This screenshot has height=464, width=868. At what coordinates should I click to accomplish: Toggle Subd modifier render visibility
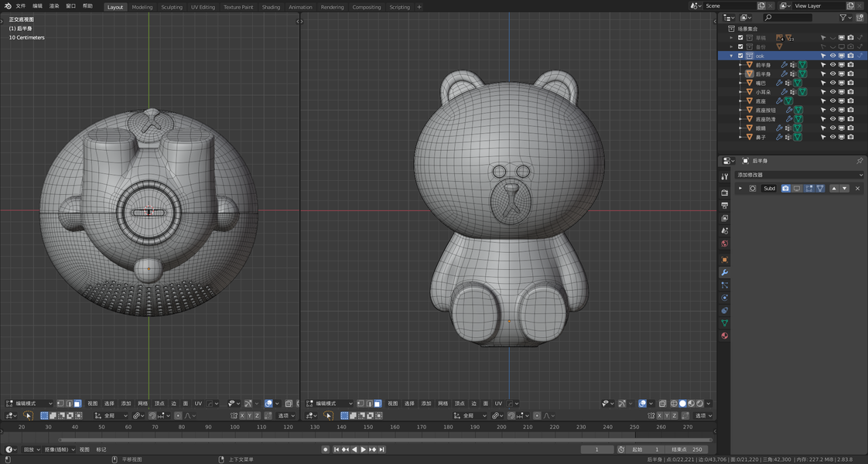tap(785, 189)
